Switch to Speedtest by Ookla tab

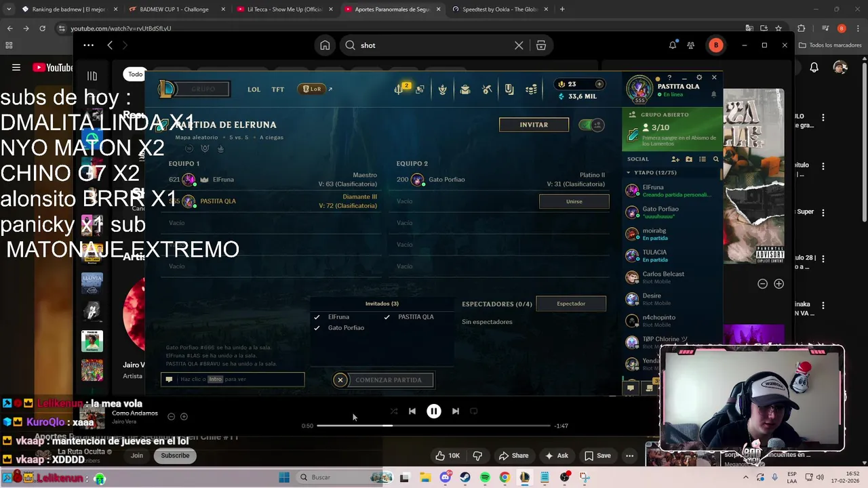(x=499, y=9)
